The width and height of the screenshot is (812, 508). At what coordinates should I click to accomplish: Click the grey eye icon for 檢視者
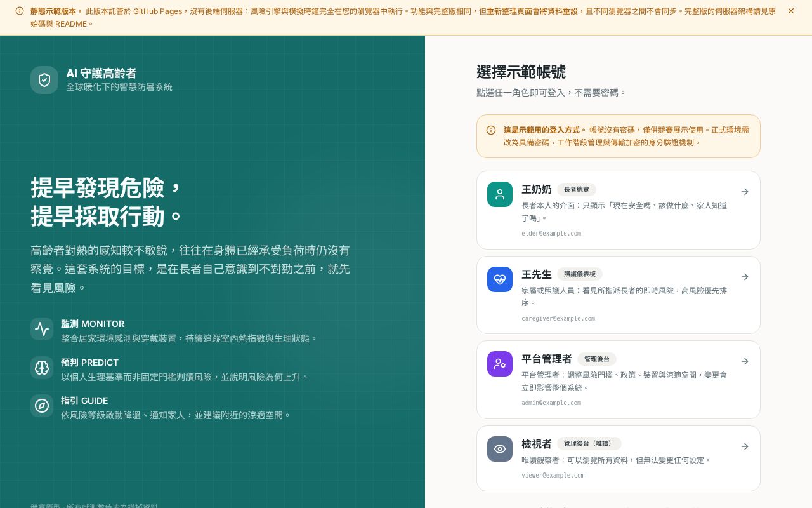click(500, 449)
